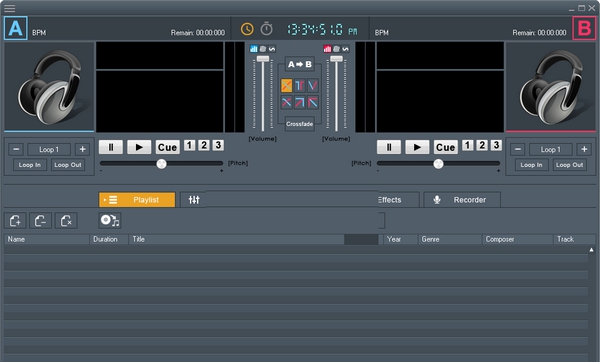Image resolution: width=600 pixels, height=362 pixels.
Task: Switch to the Effects tab
Action: 398,200
